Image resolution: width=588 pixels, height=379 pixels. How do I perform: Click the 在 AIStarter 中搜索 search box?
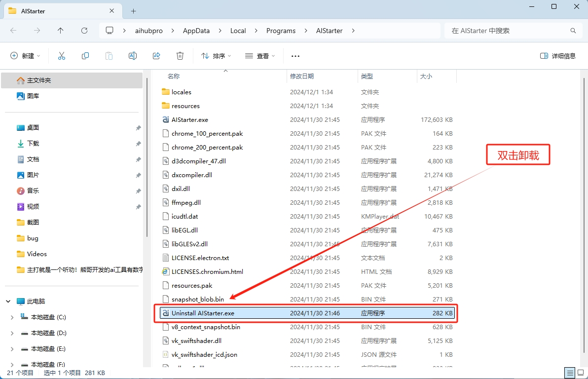[x=513, y=31]
